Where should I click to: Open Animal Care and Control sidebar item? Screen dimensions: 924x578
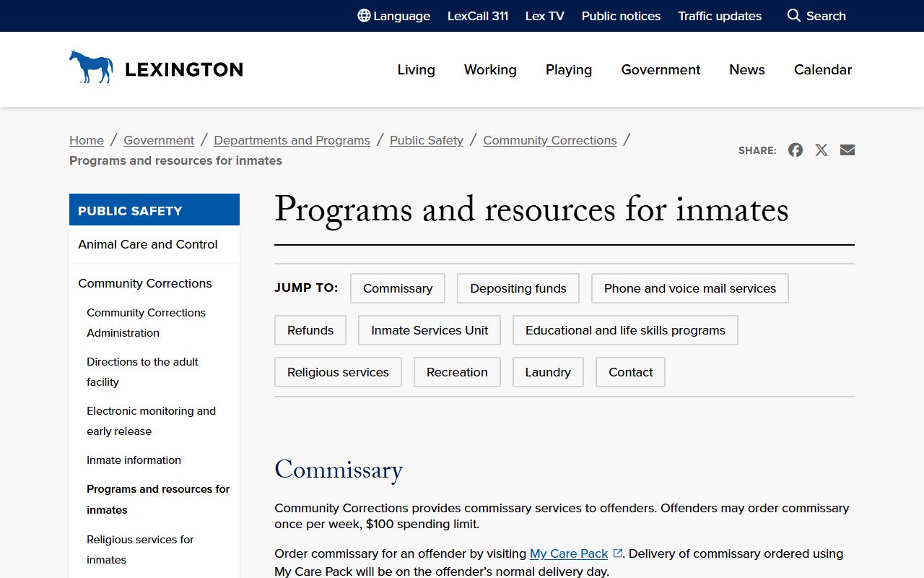(x=154, y=244)
